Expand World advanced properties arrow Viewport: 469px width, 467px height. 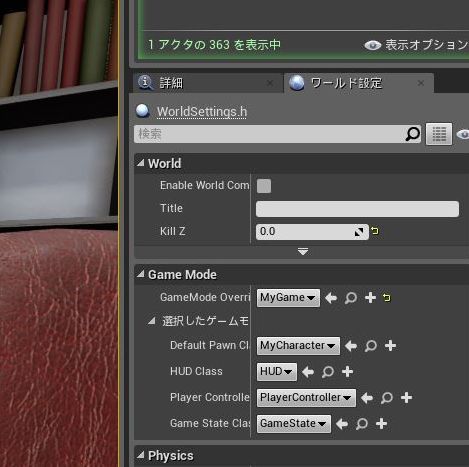point(303,252)
